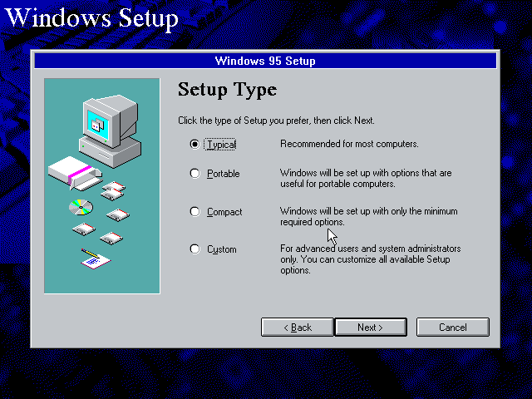Viewport: 532px width, 399px height.
Task: Click the software box with pink stripe
Action: click(75, 174)
